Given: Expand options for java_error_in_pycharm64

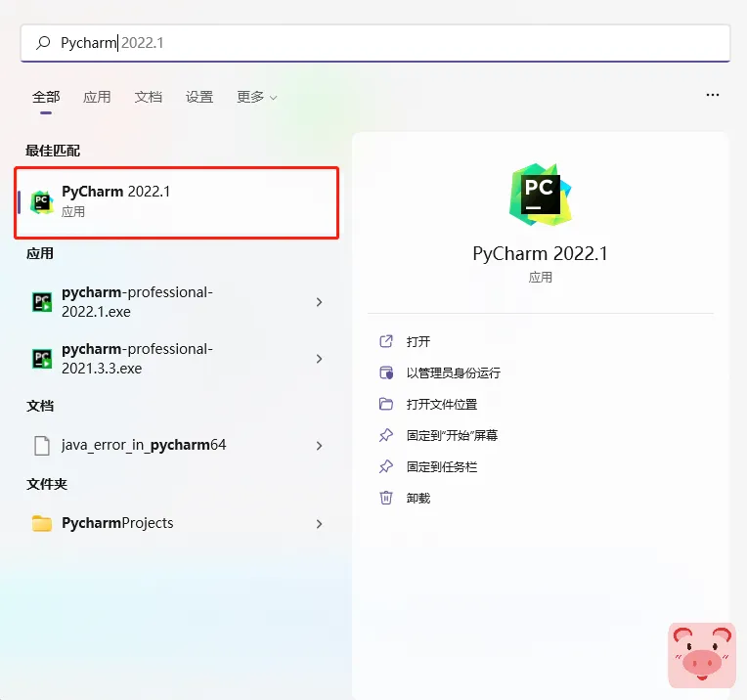Looking at the screenshot, I should (319, 446).
